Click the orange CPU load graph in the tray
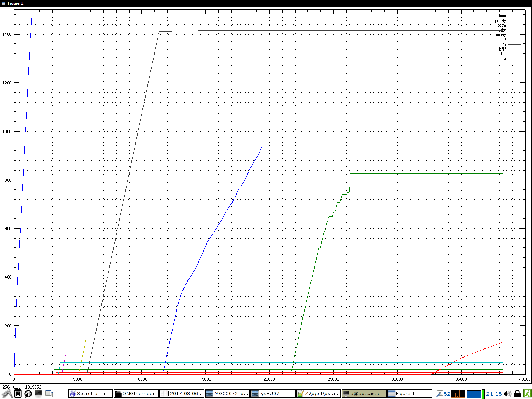The height and width of the screenshot is (399, 532). click(x=458, y=394)
